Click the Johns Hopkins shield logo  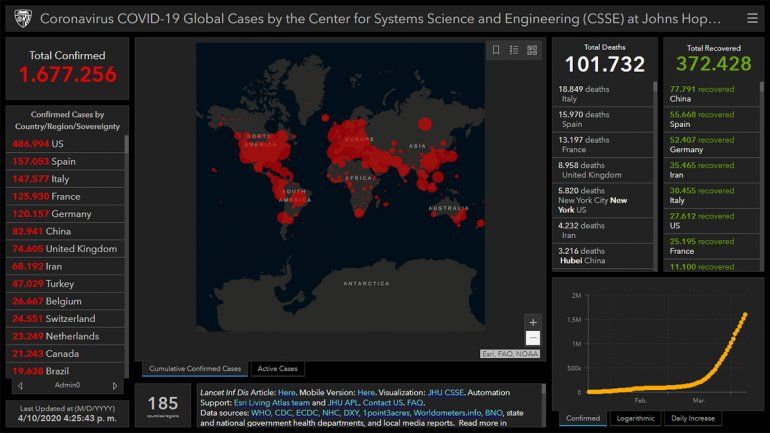(20, 18)
